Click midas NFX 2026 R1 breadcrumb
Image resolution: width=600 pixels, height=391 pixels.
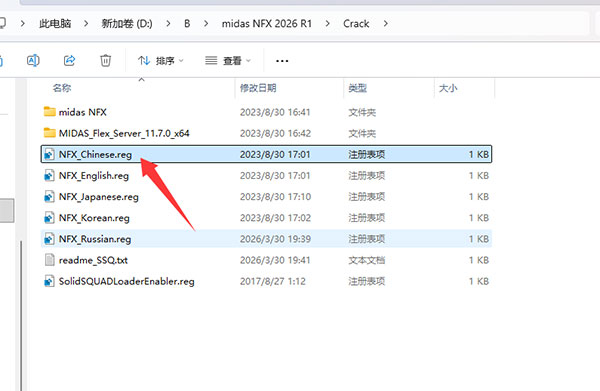[267, 24]
